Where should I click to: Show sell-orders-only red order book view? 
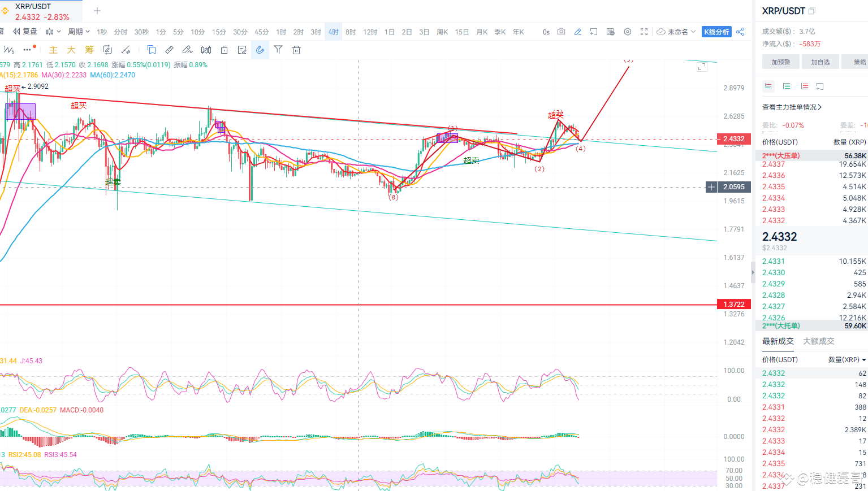[x=804, y=86]
